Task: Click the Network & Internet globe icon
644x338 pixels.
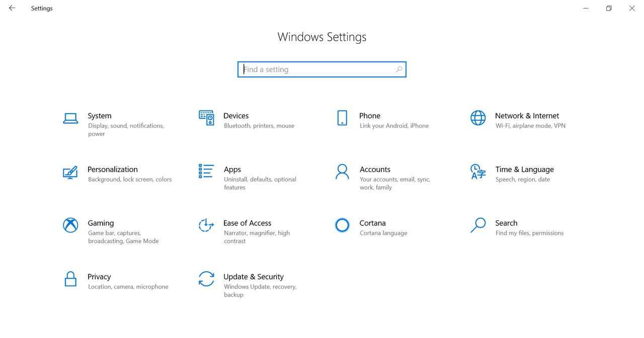Action: 478,118
